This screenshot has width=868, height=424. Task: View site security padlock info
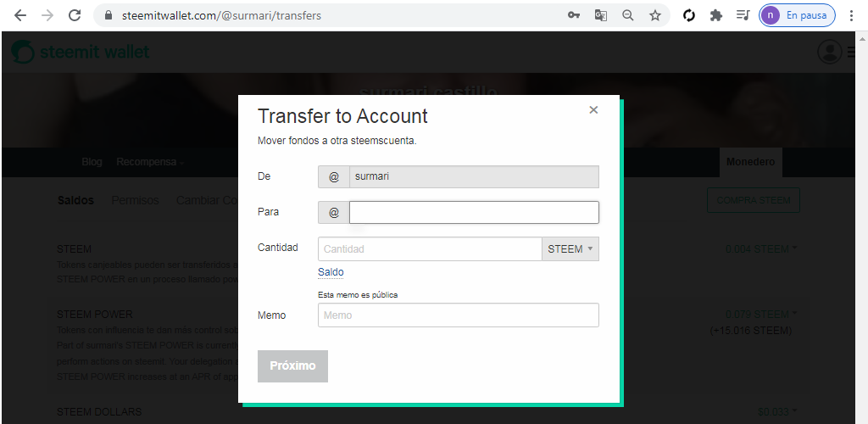pos(108,15)
